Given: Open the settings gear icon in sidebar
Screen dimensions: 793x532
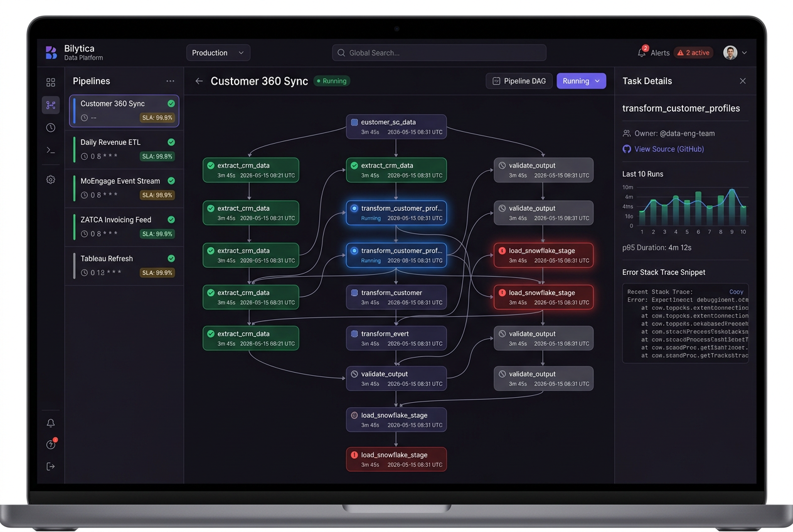Looking at the screenshot, I should (x=51, y=179).
